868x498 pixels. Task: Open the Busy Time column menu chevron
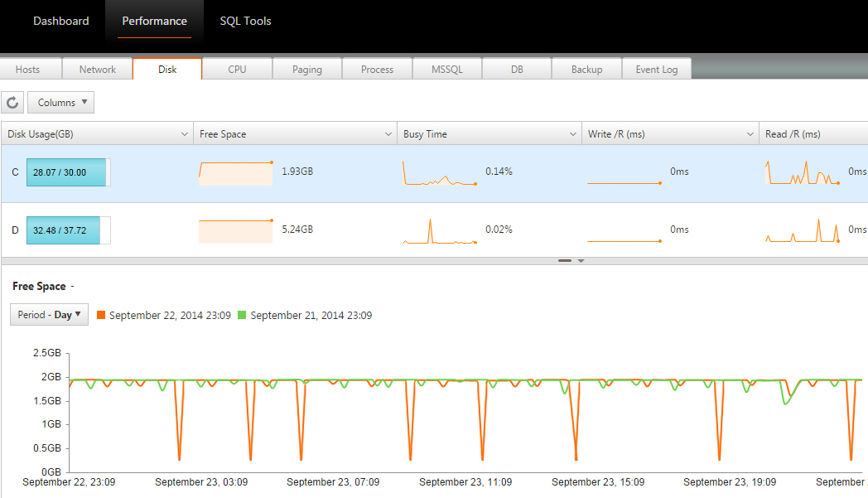[x=573, y=134]
